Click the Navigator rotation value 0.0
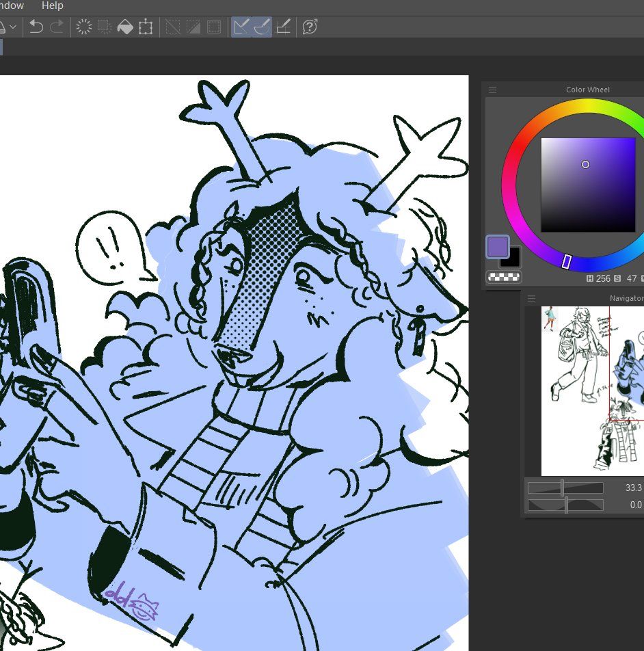The image size is (644, 651). coord(636,505)
